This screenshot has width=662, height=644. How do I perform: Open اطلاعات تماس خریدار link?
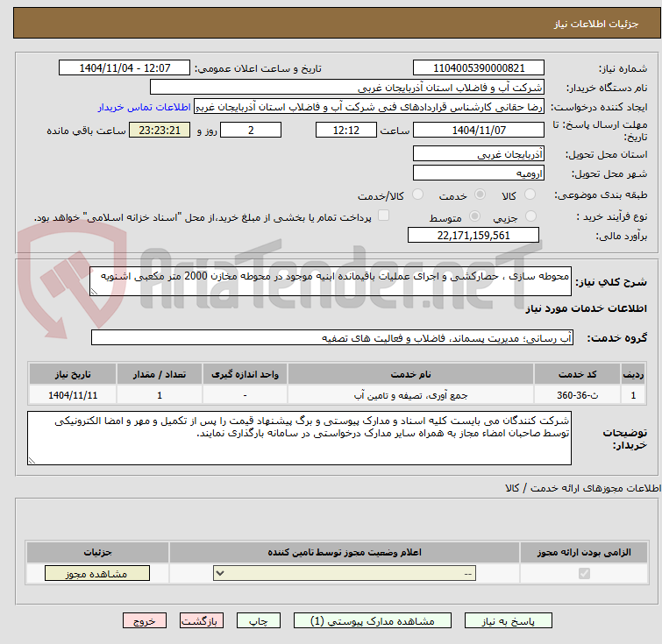click(x=145, y=107)
